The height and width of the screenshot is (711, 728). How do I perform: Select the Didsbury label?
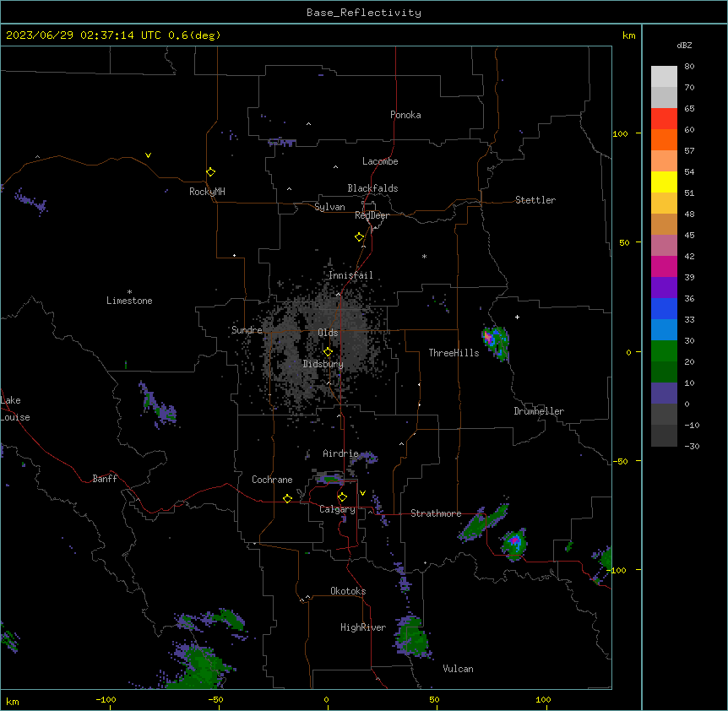323,364
